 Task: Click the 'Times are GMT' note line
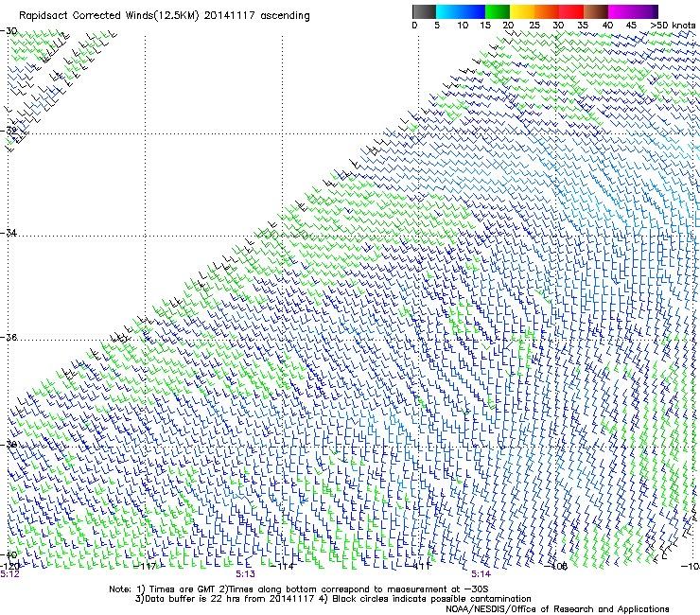click(299, 589)
